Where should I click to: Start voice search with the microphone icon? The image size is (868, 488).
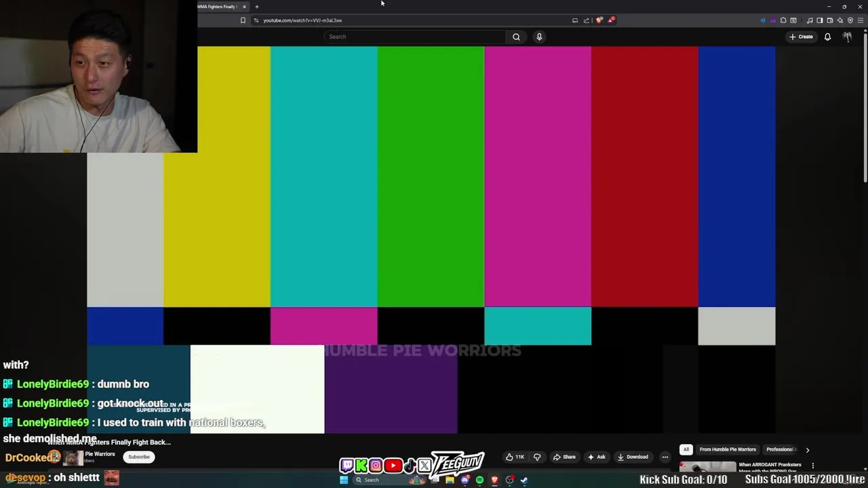coord(539,37)
